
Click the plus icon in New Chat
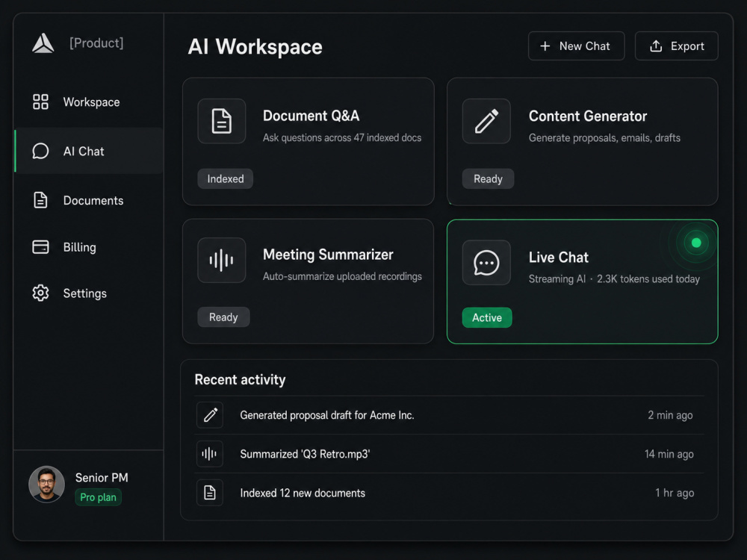coord(545,46)
